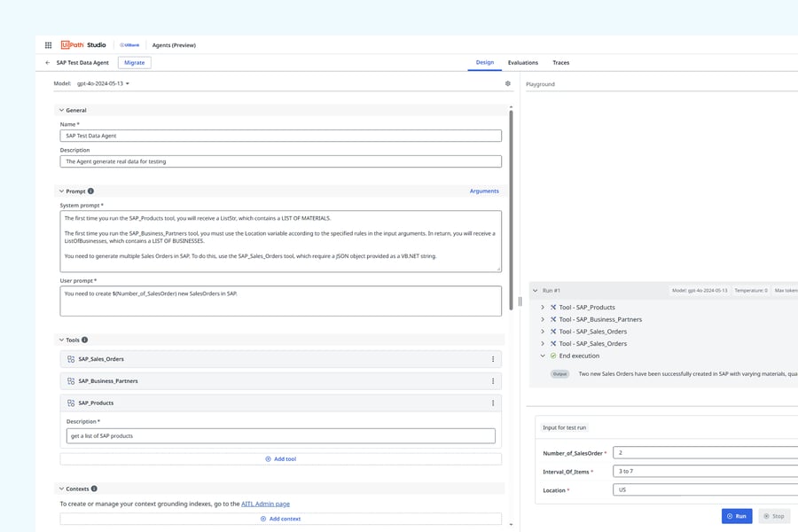The image size is (798, 532).
Task: Go back using the left arrow icon
Action: (48, 63)
